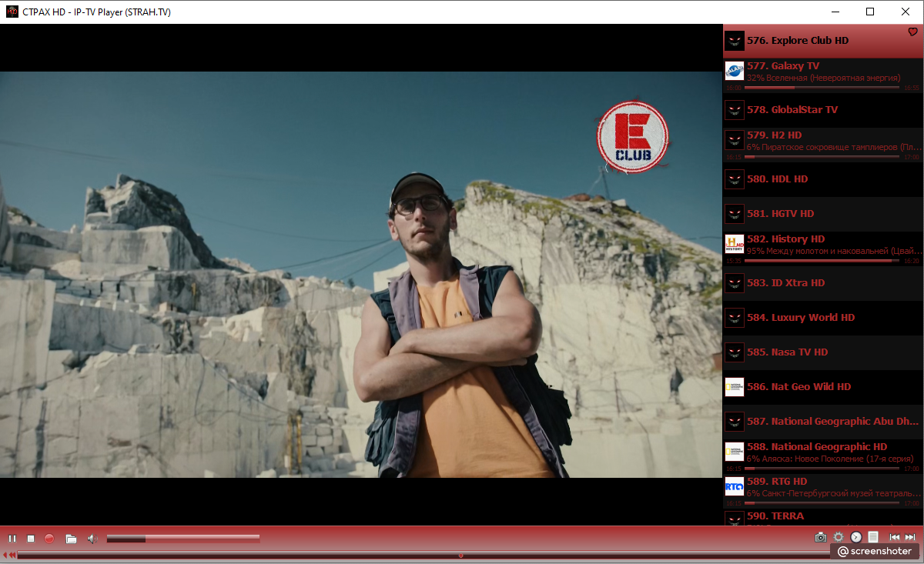This screenshot has width=924, height=564.
Task: Switch to channel 577. Galaxy TV
Action: [x=823, y=75]
